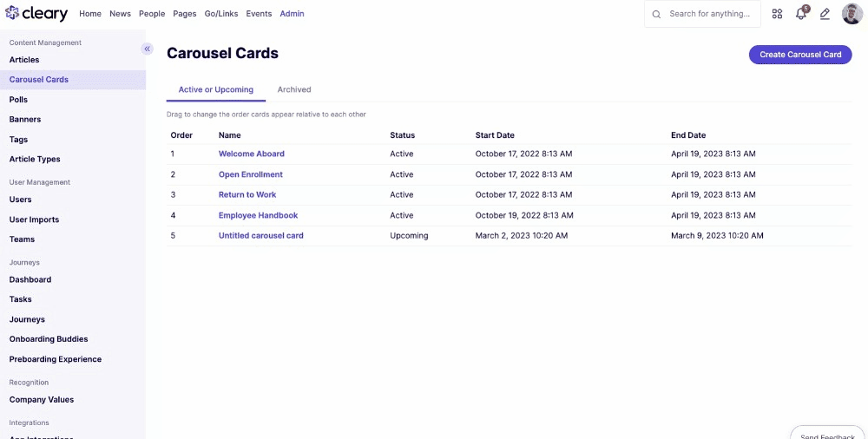Click start date March 2, 2023 10:20 AM
The image size is (868, 439).
(522, 236)
